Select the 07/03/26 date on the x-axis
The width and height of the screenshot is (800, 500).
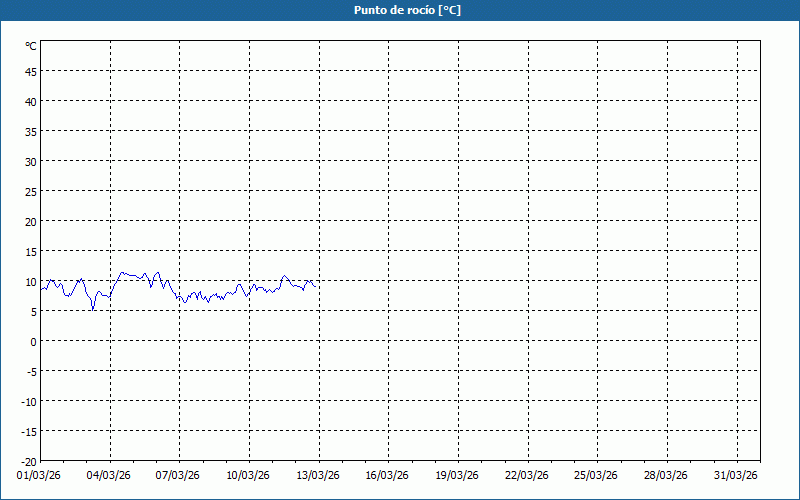[178, 475]
